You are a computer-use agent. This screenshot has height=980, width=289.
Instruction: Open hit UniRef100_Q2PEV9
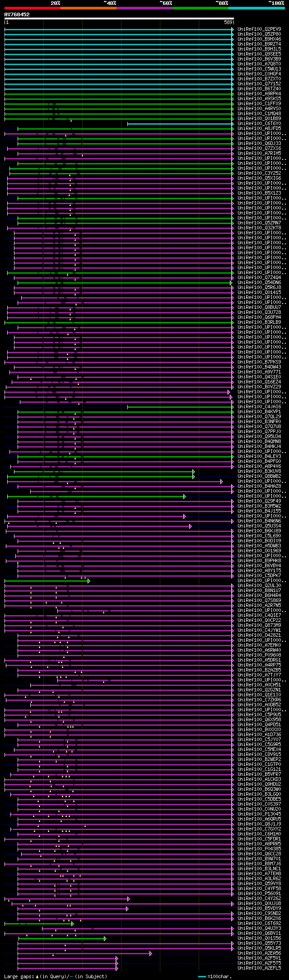tap(259, 29)
